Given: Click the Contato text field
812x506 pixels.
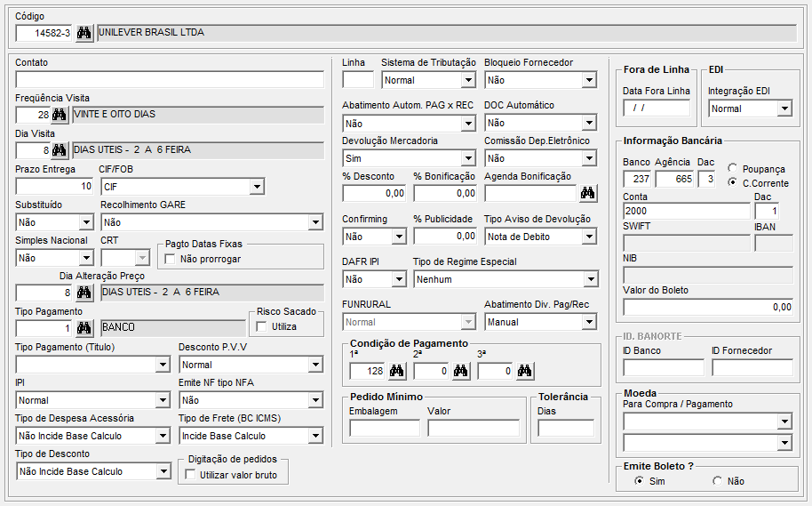Looking at the screenshot, I should pyautogui.click(x=169, y=79).
